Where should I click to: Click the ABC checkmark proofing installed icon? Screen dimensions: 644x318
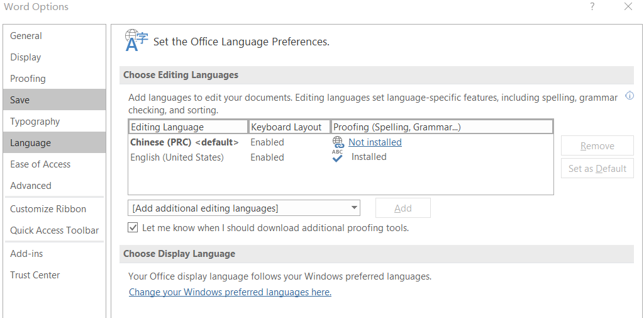pyautogui.click(x=338, y=157)
